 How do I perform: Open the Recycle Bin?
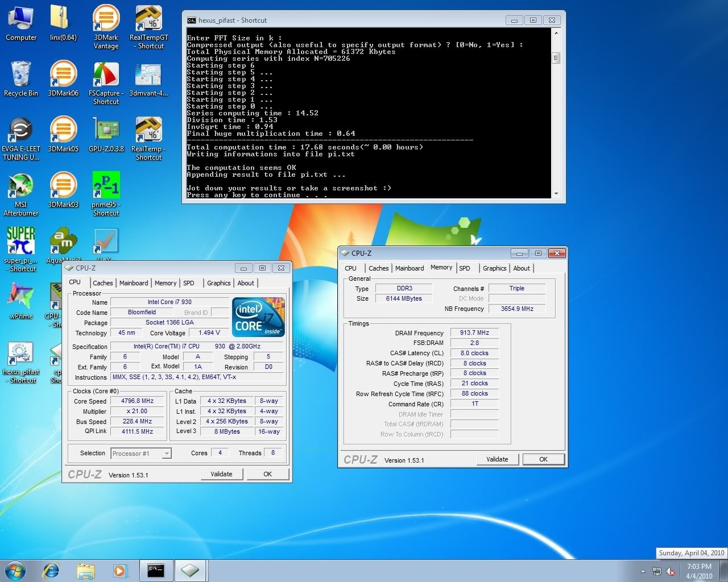(20, 79)
